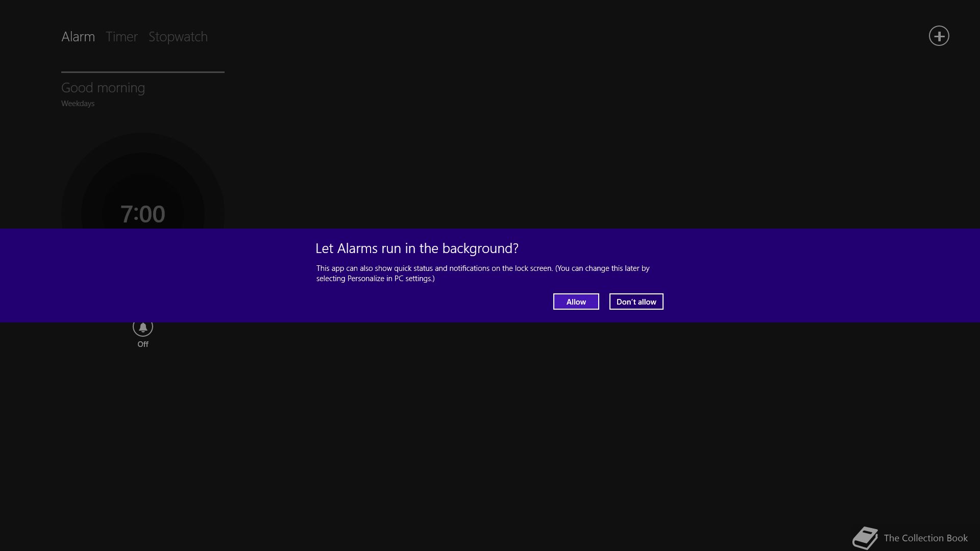Click the purple banner's empty left area

153,275
